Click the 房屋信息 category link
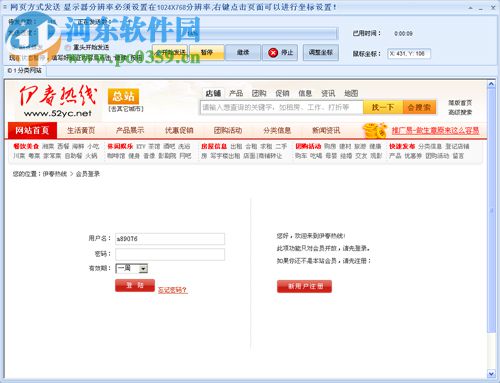 click(x=214, y=146)
